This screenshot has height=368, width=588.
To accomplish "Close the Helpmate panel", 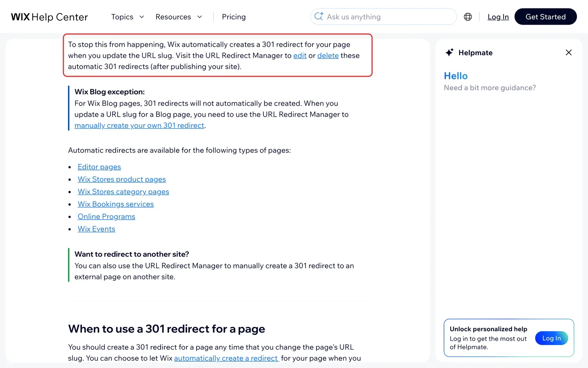I will 569,53.
